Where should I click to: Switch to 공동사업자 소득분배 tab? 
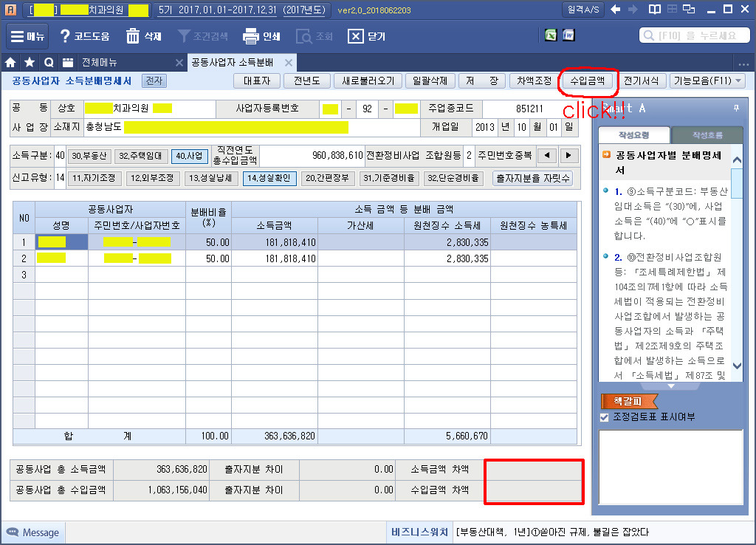(x=233, y=62)
